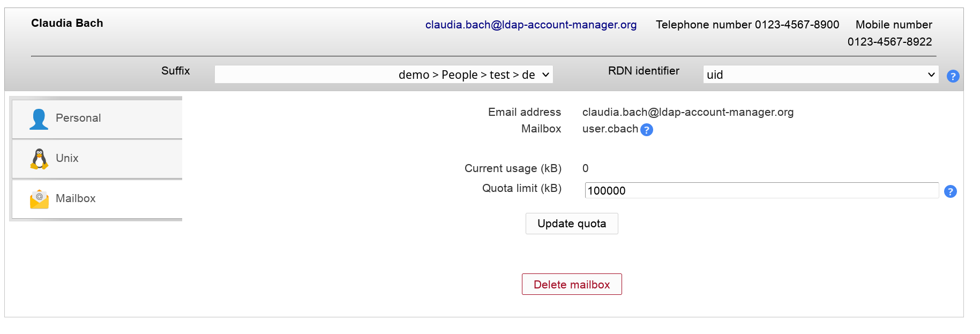Open the Suffix dropdown

(383, 75)
